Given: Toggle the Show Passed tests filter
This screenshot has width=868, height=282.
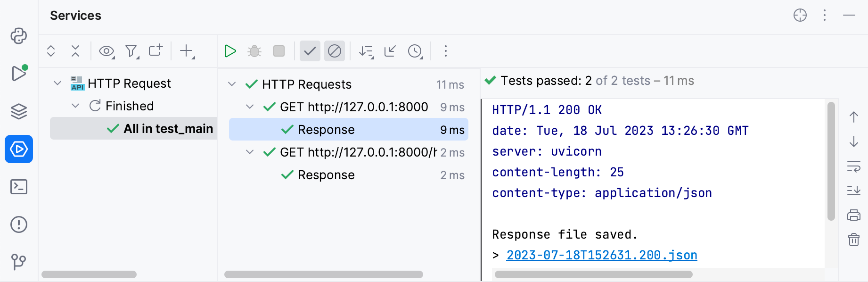Looking at the screenshot, I should coord(310,51).
